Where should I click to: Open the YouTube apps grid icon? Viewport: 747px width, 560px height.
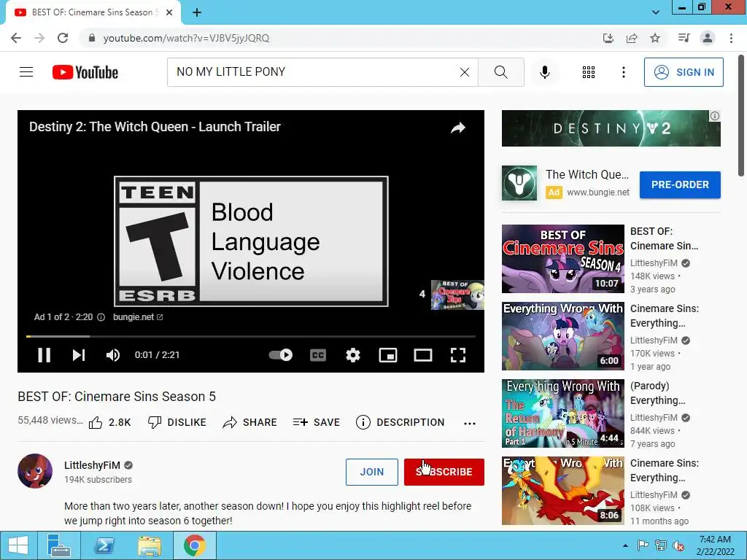(x=589, y=72)
